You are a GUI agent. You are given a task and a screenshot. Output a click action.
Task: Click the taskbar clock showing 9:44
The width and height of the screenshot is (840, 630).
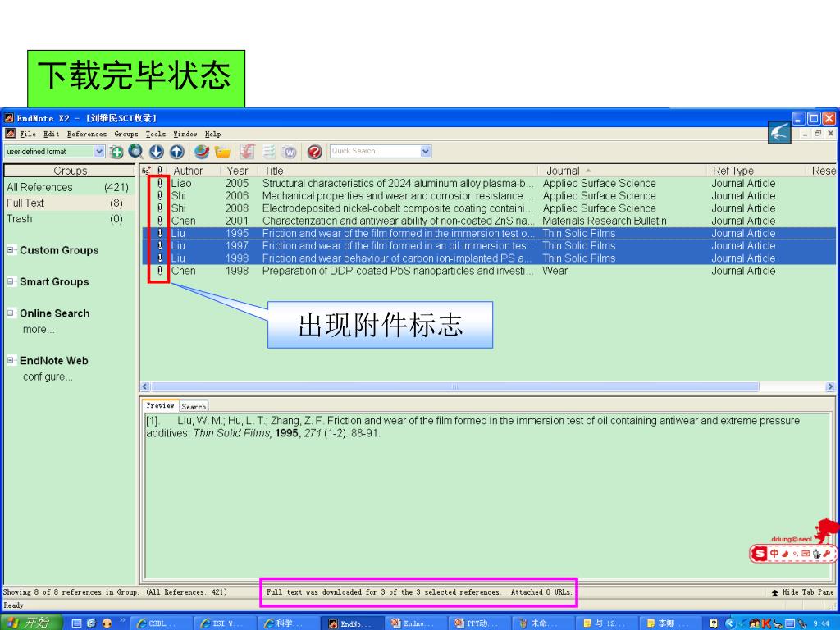point(822,623)
